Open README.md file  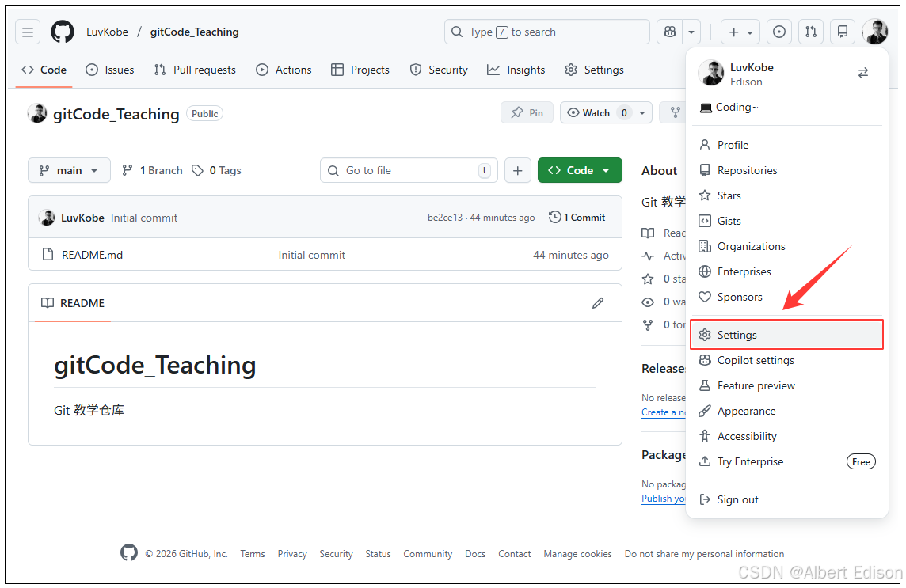click(92, 255)
